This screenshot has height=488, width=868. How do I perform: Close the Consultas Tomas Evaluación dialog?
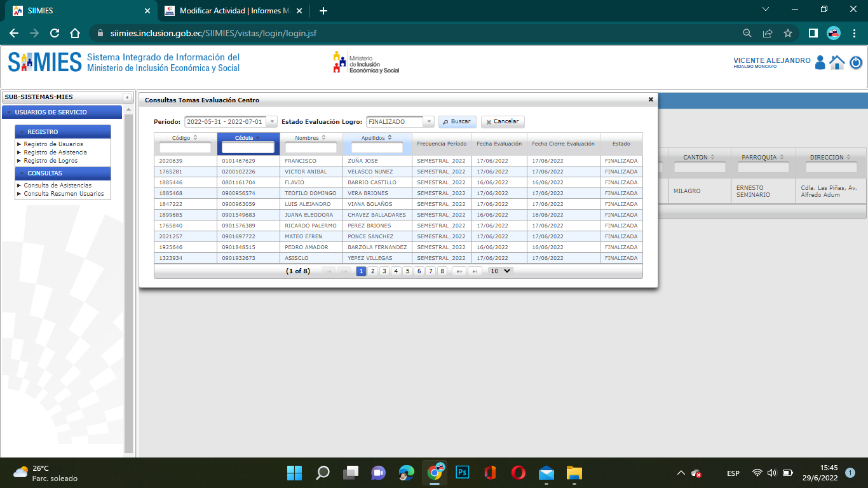coord(650,100)
